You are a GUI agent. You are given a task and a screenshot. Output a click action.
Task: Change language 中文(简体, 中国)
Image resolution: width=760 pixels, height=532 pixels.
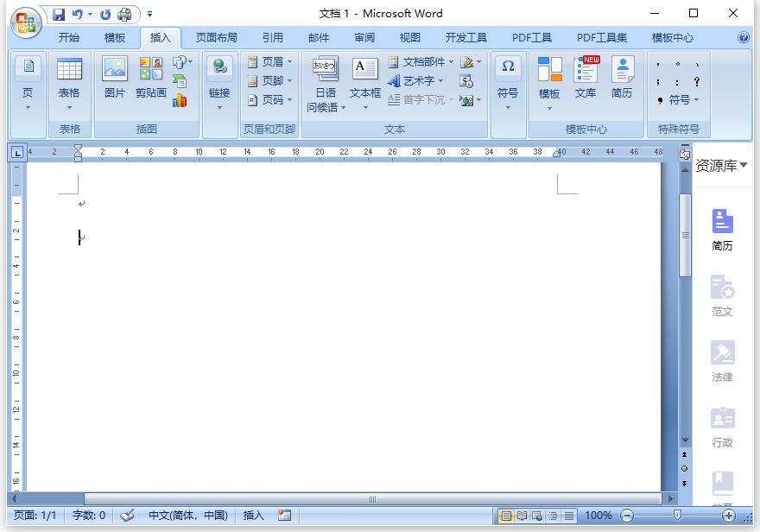click(188, 515)
